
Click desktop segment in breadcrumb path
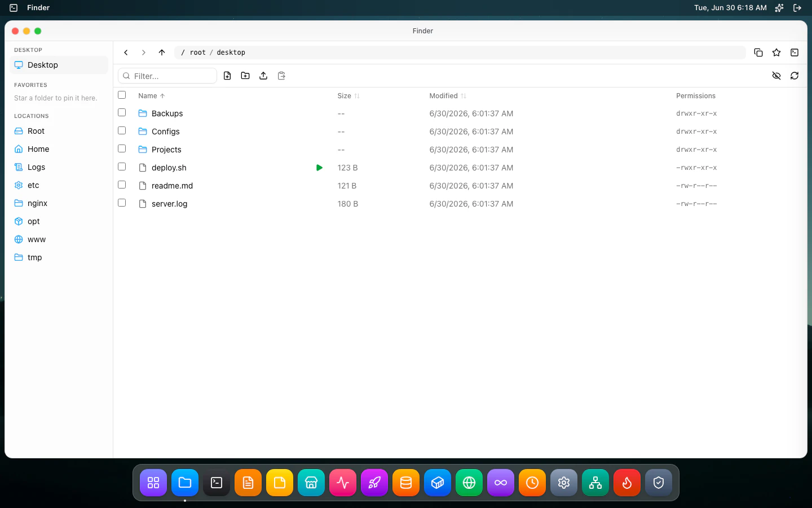click(x=231, y=52)
